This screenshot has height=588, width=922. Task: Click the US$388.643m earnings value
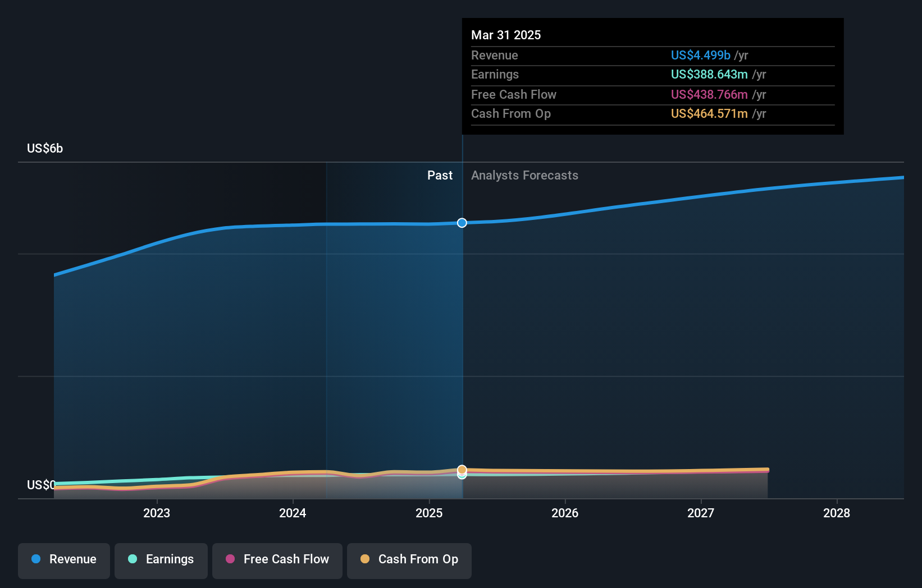[709, 74]
